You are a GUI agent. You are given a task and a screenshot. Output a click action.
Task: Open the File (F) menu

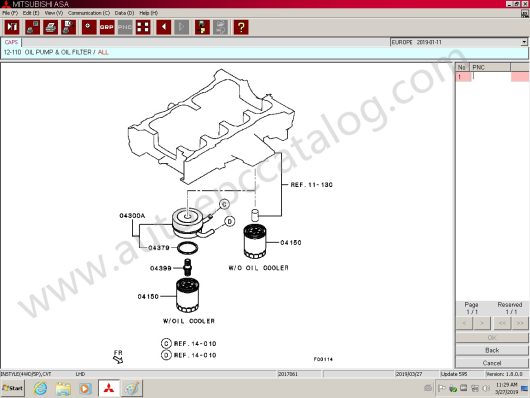(x=10, y=13)
